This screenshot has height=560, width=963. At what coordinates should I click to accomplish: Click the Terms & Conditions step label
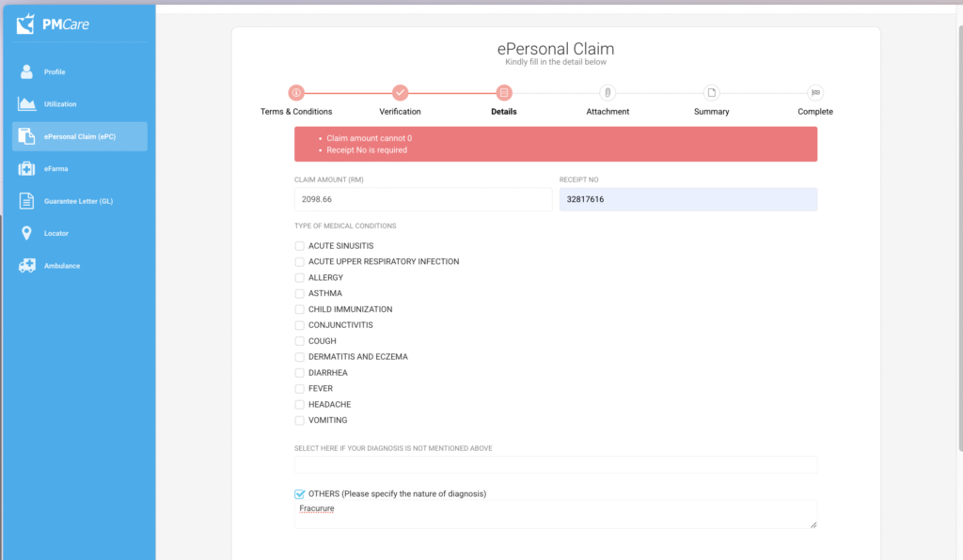[x=296, y=112]
